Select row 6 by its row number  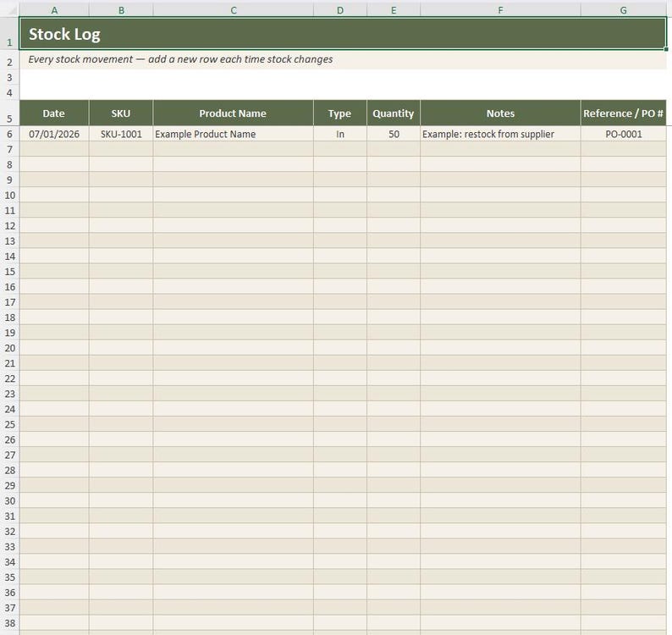(9, 134)
